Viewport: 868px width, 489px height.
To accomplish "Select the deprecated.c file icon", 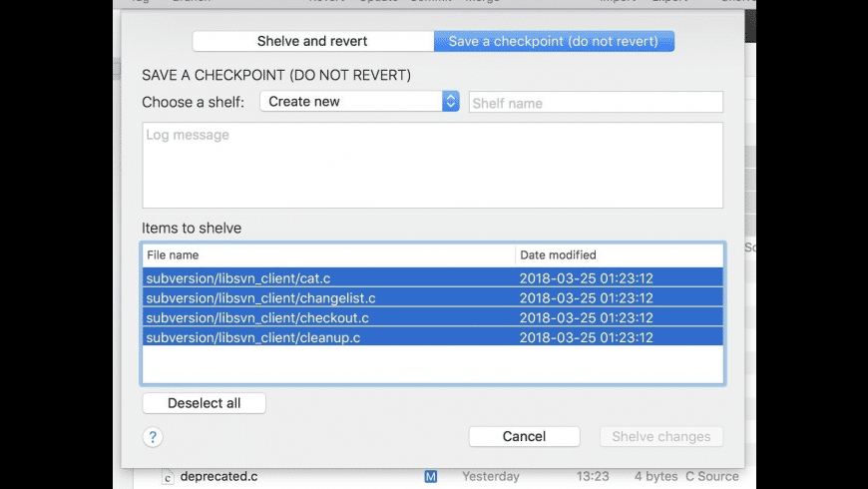I will pyautogui.click(x=168, y=477).
